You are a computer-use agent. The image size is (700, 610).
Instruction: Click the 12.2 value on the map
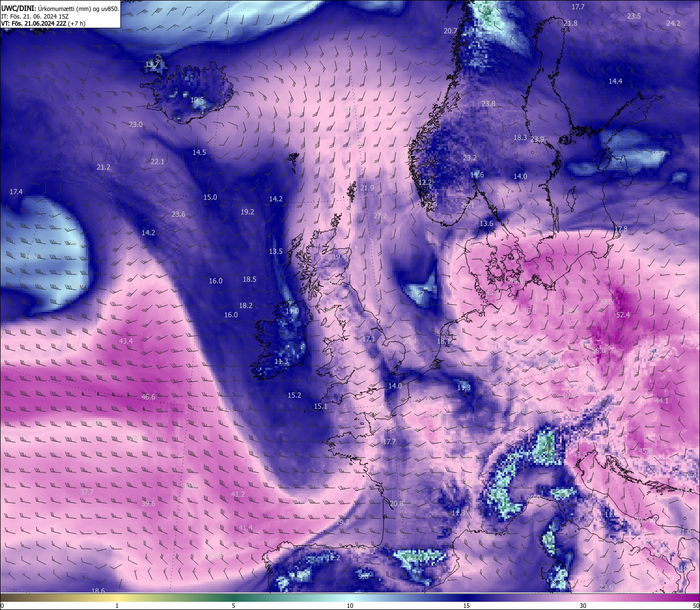pos(425,182)
